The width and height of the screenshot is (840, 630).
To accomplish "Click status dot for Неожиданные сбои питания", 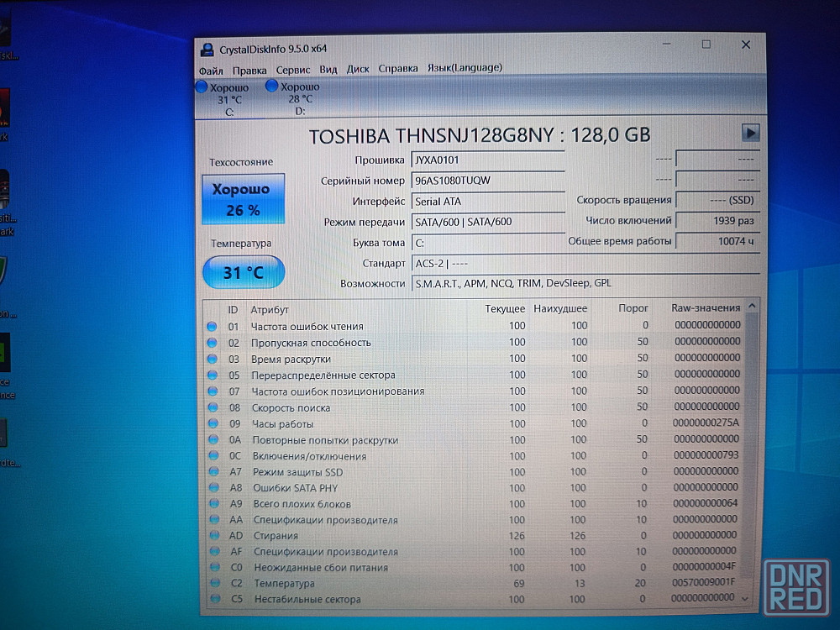I will click(215, 567).
